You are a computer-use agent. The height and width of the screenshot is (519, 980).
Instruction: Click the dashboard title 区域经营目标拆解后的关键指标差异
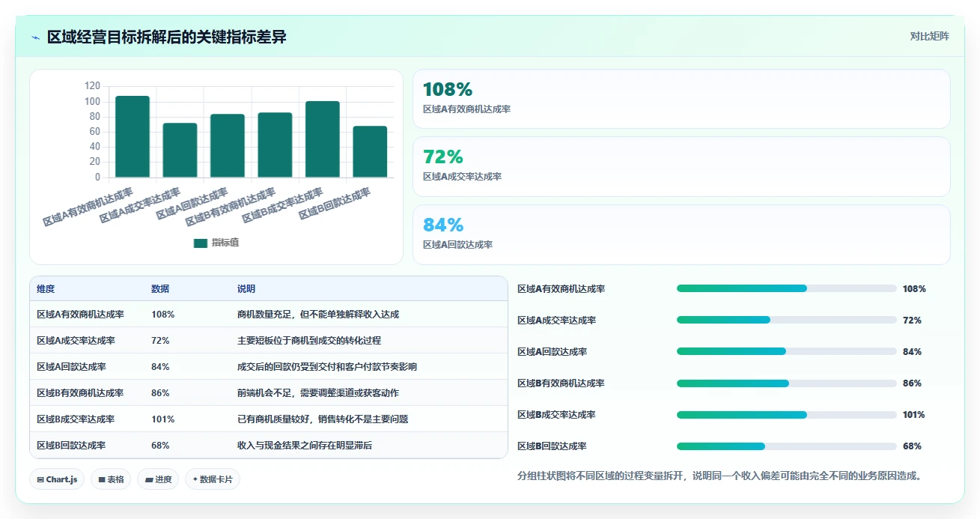pos(166,37)
